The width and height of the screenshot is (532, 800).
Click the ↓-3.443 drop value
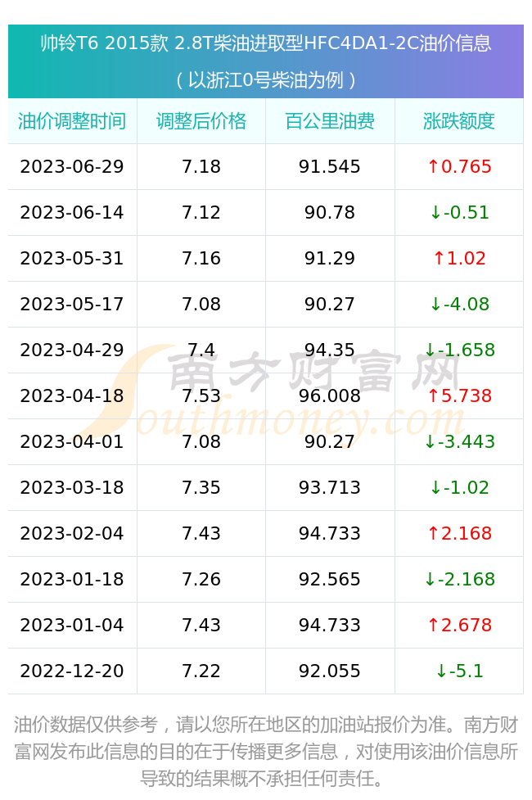(459, 442)
